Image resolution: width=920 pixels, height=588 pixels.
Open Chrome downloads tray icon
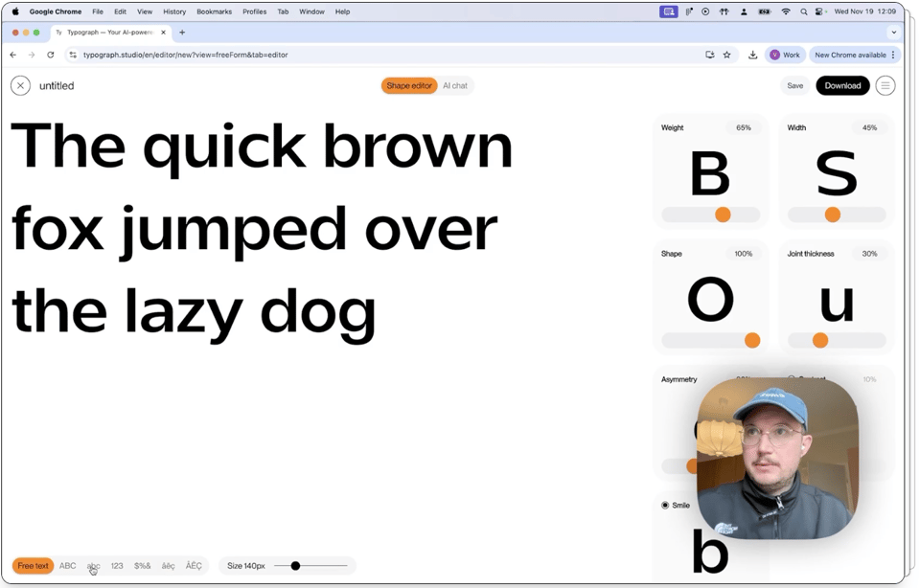(753, 56)
